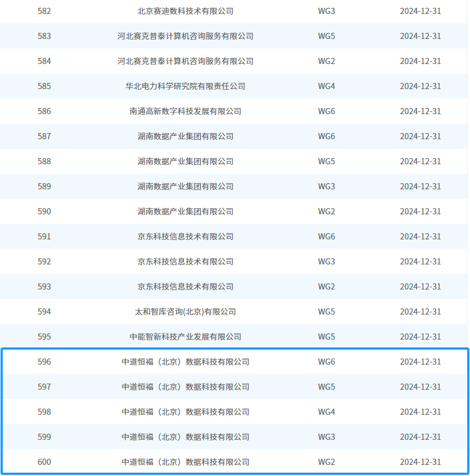This screenshot has width=470, height=476.
Task: Click company name in highlighted row 596
Action: point(185,362)
